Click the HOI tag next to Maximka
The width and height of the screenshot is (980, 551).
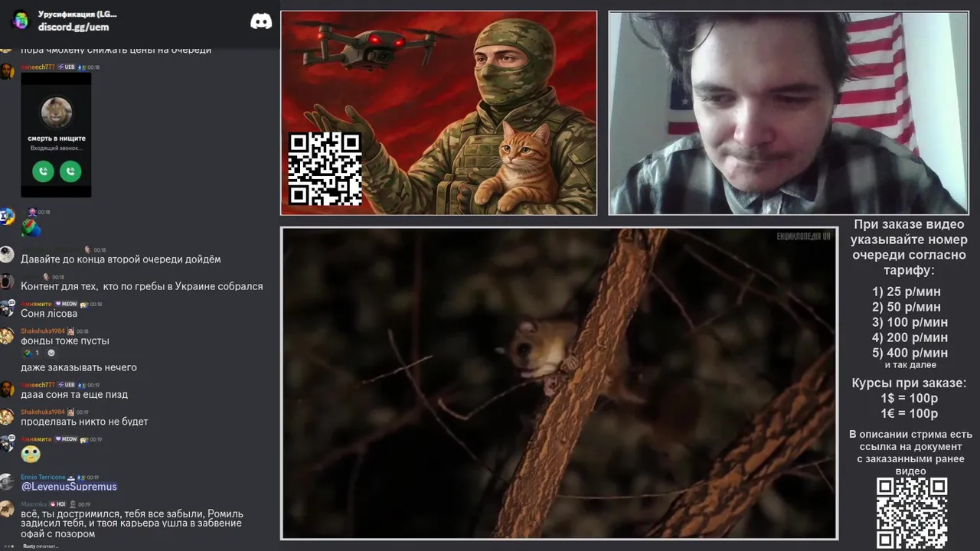(x=59, y=504)
